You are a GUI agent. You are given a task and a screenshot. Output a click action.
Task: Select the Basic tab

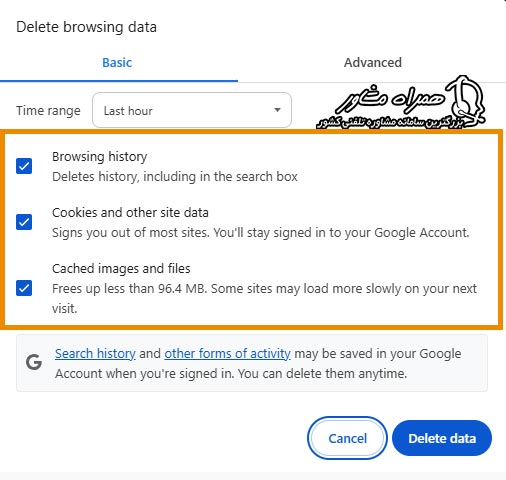[x=117, y=62]
